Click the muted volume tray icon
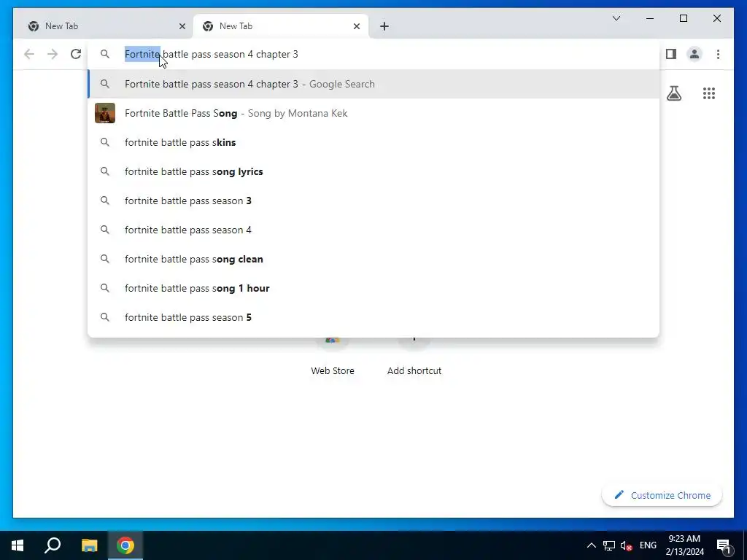The height and width of the screenshot is (560, 747). [626, 545]
